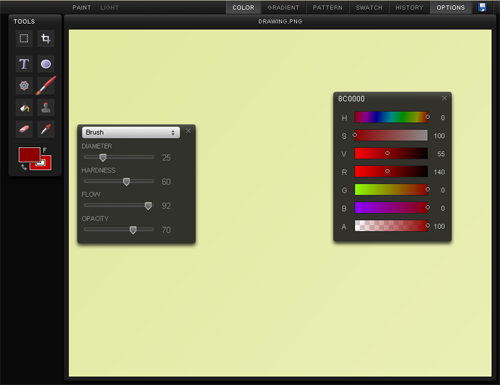Click the TOOLS panel header
Viewport: 500px width, 385px height.
[x=24, y=21]
